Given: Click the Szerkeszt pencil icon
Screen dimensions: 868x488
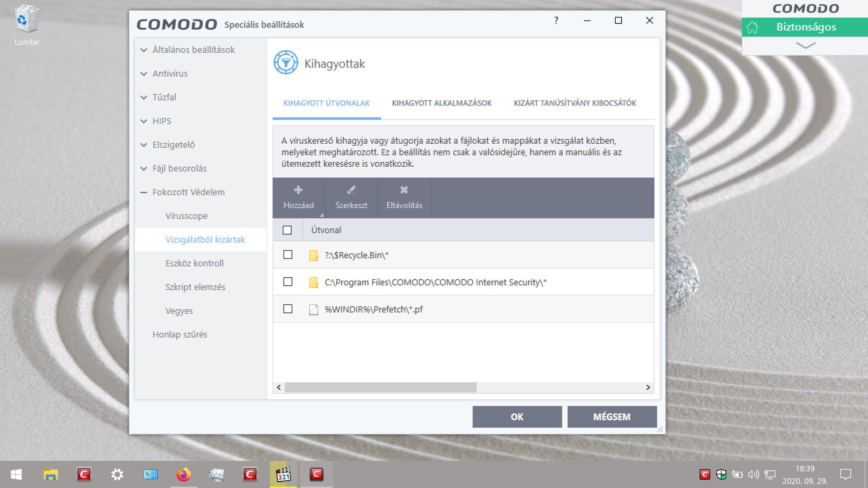Looking at the screenshot, I should (x=351, y=190).
